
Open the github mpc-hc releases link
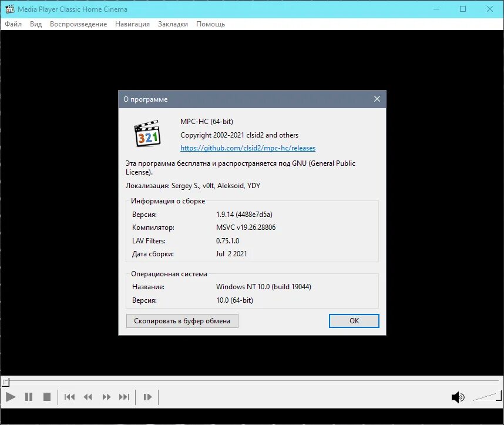click(x=248, y=148)
